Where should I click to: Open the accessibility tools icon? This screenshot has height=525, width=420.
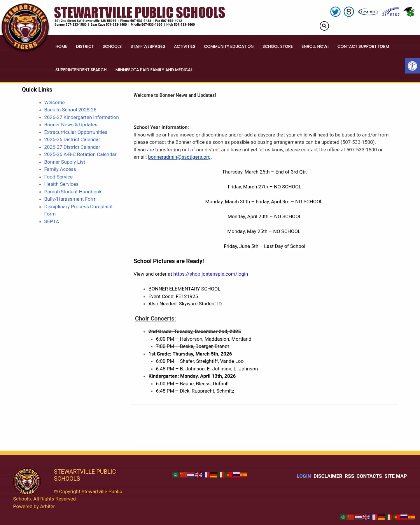[412, 66]
